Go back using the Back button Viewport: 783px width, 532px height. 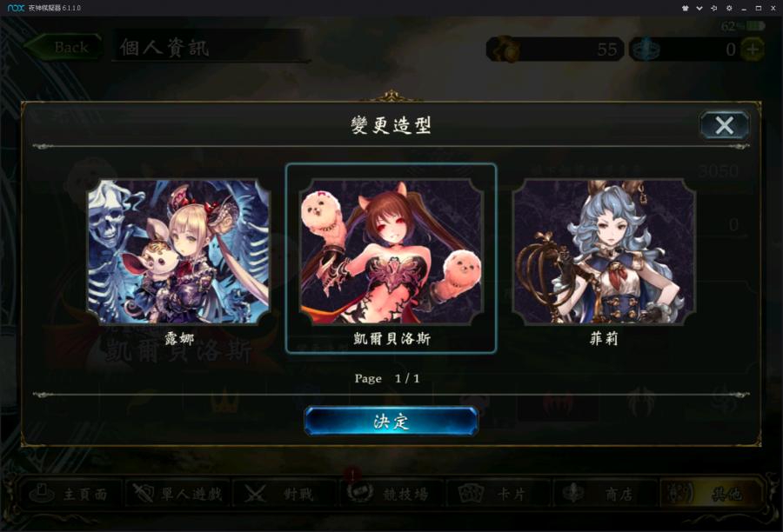[x=64, y=48]
